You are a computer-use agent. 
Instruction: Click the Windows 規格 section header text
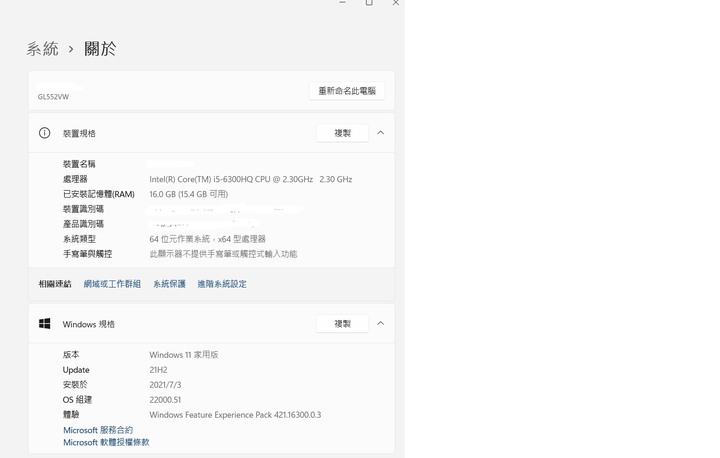tap(89, 324)
